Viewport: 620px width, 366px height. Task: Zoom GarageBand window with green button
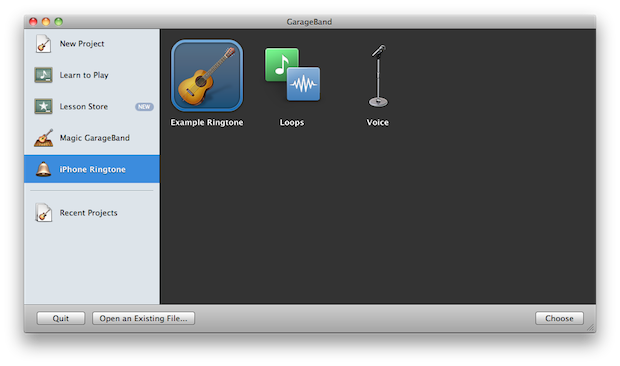[59, 21]
